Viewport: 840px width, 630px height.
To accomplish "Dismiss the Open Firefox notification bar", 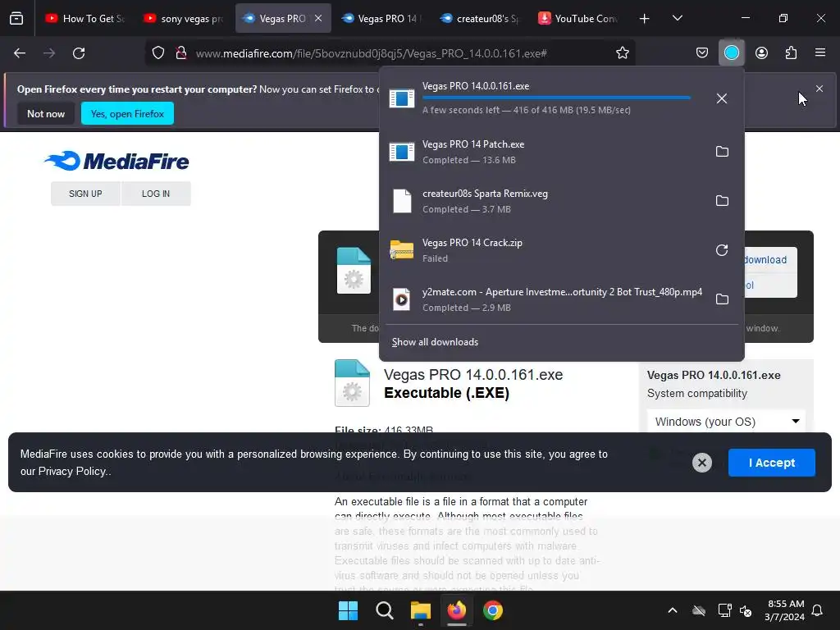I will (x=819, y=89).
